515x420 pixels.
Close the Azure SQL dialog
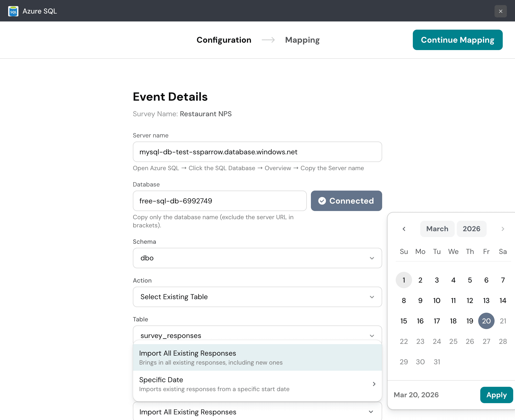[500, 11]
